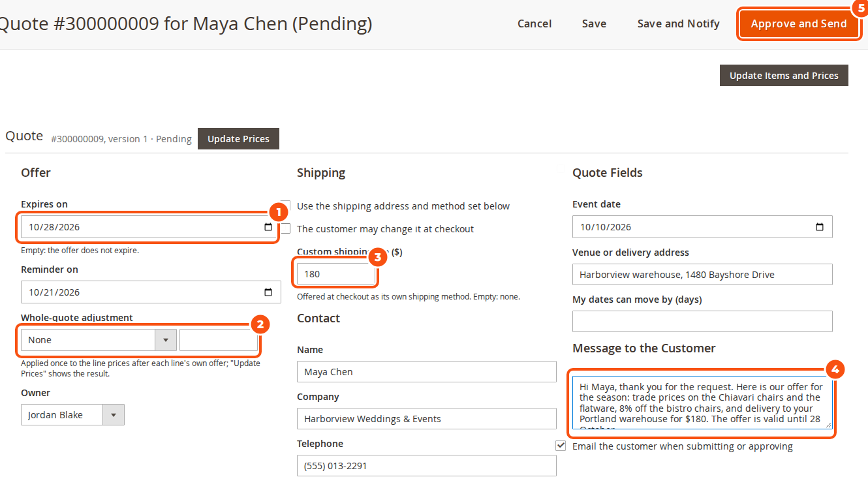Focus the Telephone input field
Screen dimensions: 868x492
coord(427,466)
